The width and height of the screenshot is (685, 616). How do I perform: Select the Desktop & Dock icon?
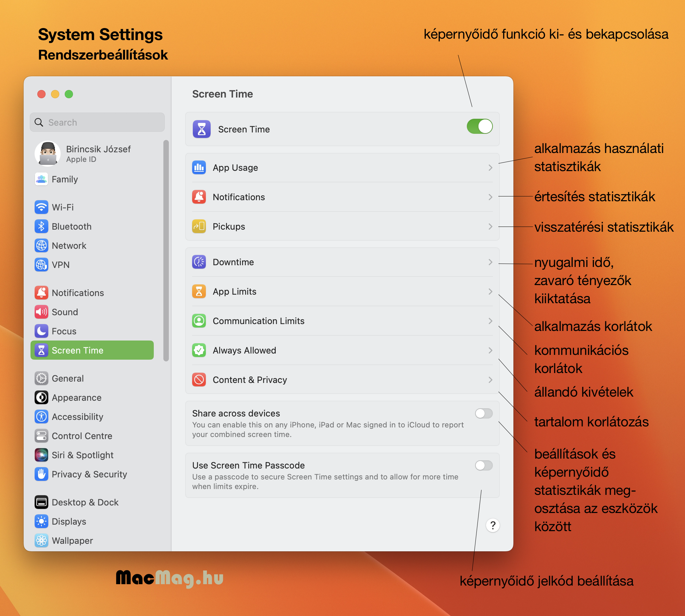(41, 502)
